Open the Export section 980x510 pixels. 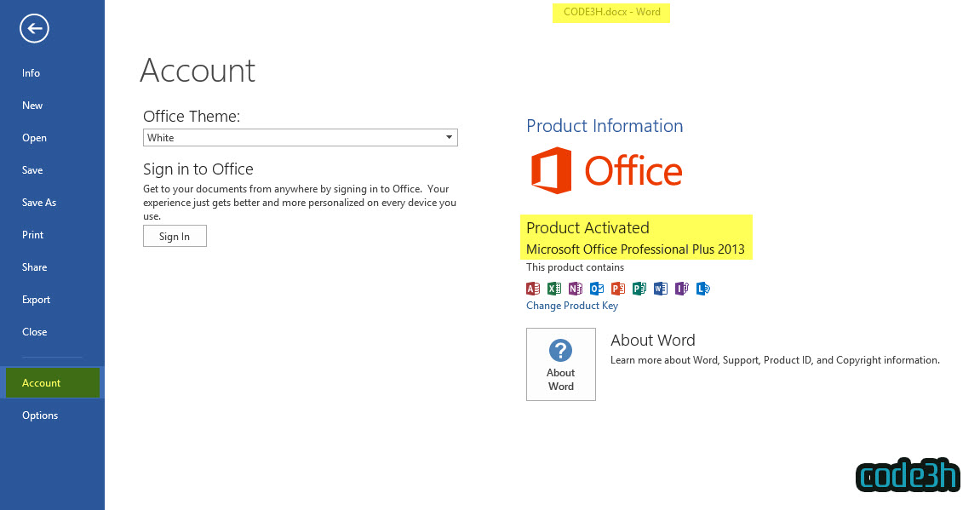click(x=37, y=300)
